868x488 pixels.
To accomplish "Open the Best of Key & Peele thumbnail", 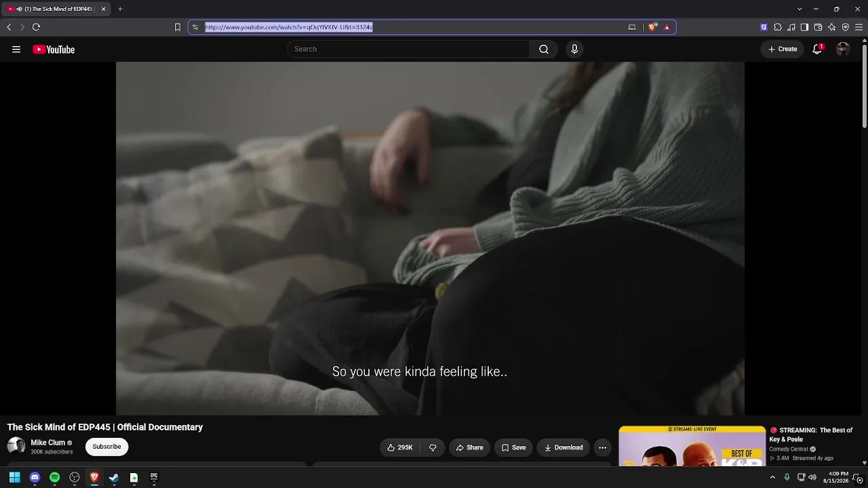I will click(692, 446).
